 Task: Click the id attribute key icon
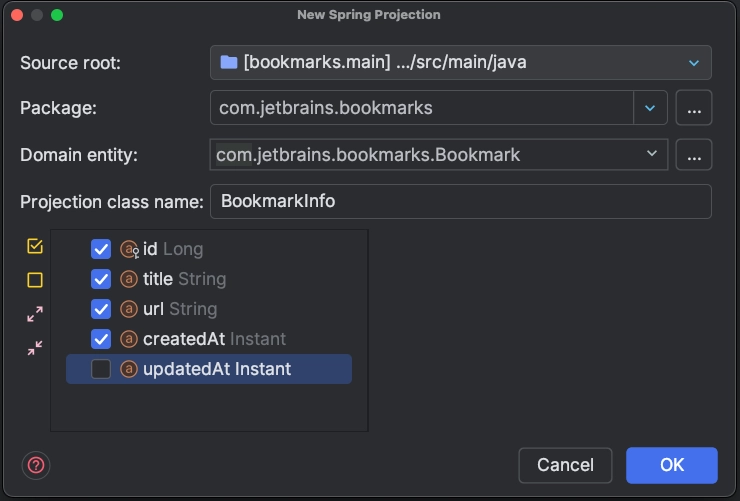(129, 249)
